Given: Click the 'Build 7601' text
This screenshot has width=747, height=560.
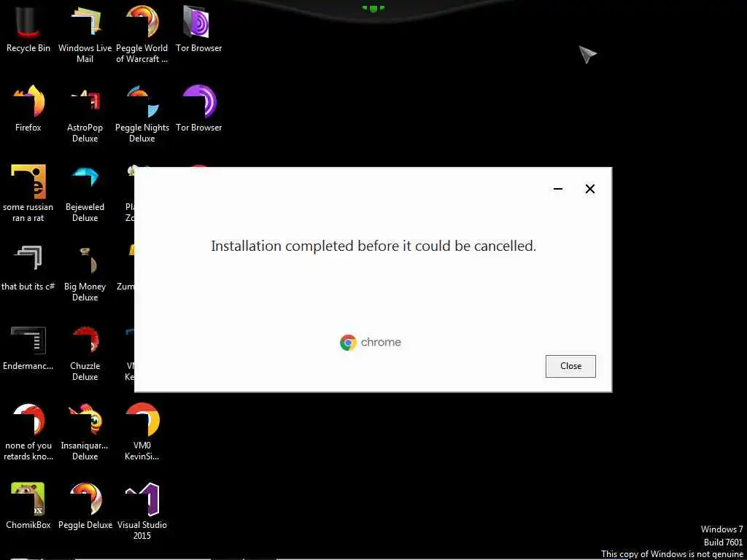Looking at the screenshot, I should 723,542.
